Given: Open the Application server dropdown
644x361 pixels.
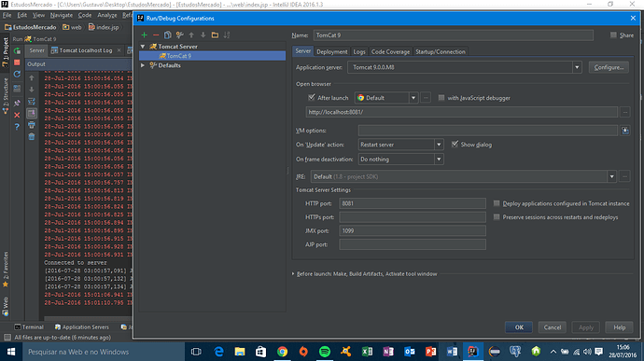Looking at the screenshot, I should (x=577, y=67).
